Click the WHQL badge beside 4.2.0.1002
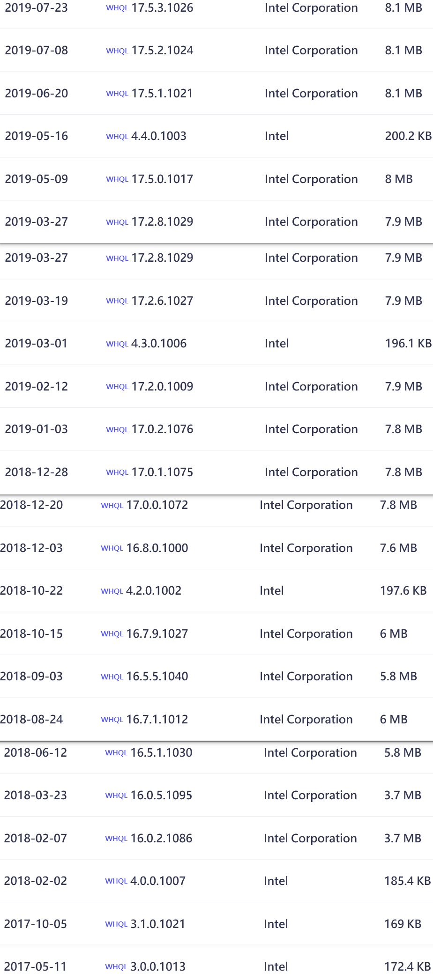 pos(112,591)
